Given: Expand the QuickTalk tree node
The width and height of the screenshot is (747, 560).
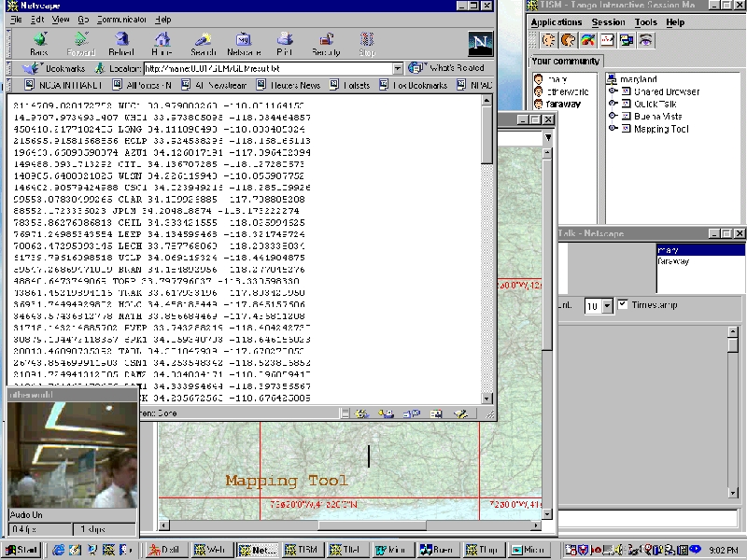Looking at the screenshot, I should click(613, 103).
